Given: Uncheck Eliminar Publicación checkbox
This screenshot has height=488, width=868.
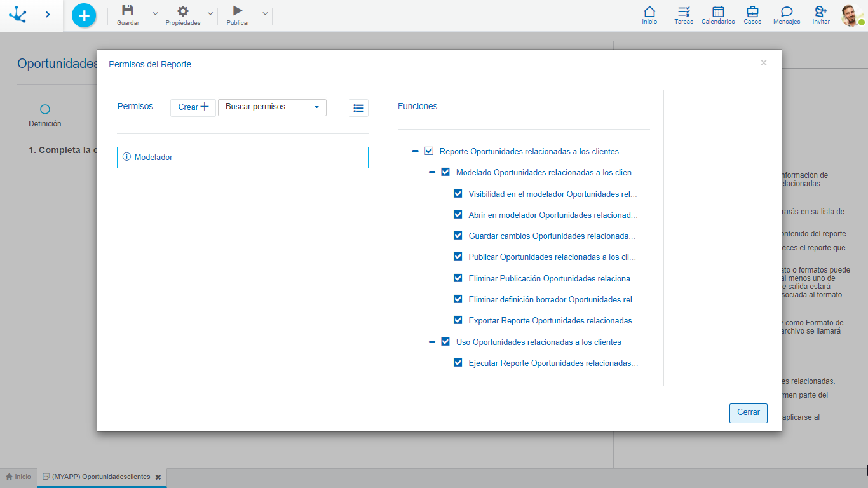Looking at the screenshot, I should [458, 278].
